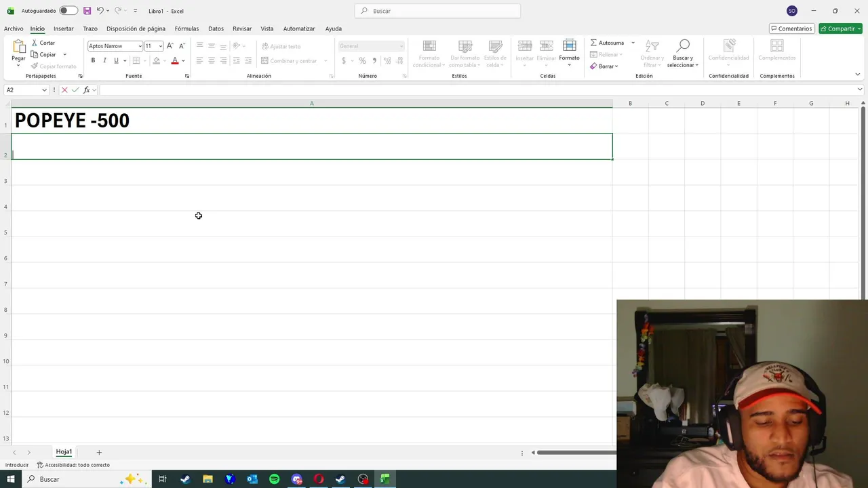Switch to the Insertar tab
Viewport: 868px width, 488px height.
pos(64,28)
